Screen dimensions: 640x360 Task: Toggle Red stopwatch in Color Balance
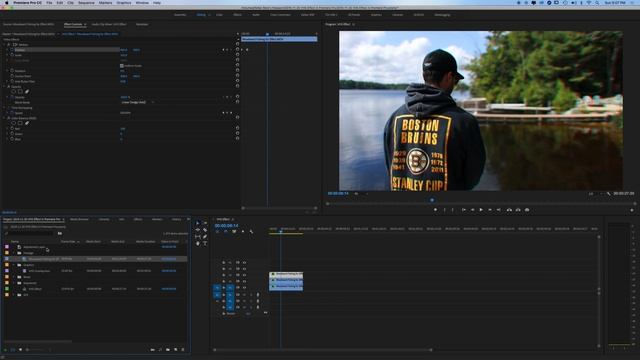point(12,129)
